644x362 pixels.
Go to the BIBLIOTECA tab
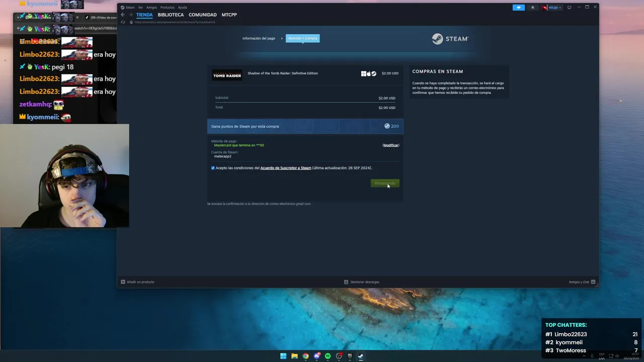pos(171,15)
